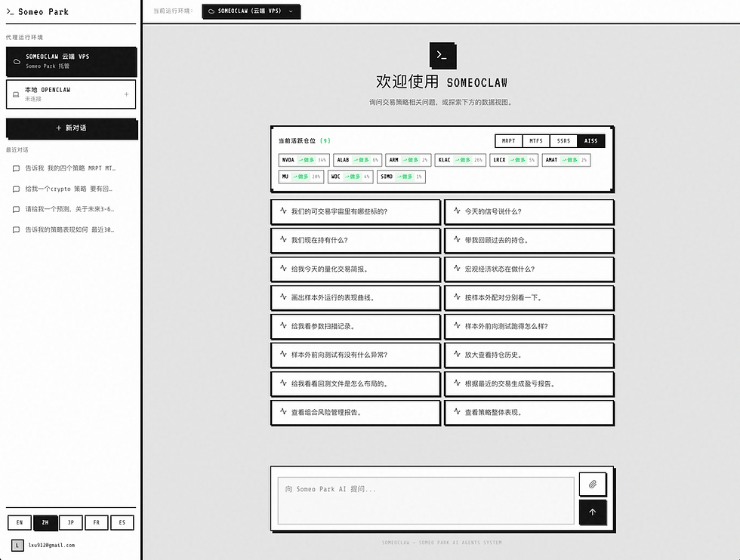The width and height of the screenshot is (740, 560).
Task: Click the WDC 做多 position chip
Action: 350,177
